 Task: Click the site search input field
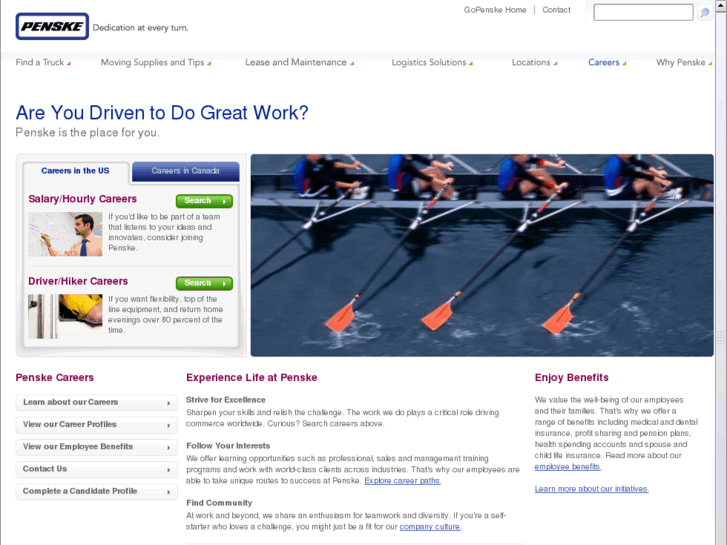pos(643,13)
